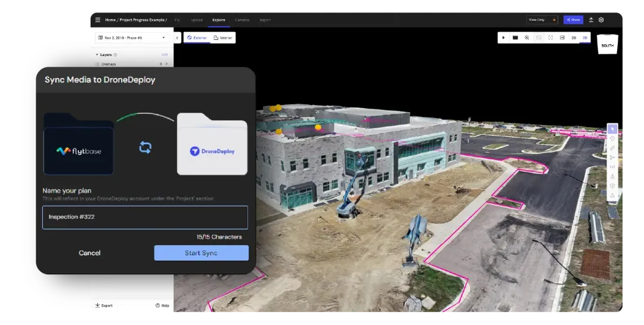Click the fit-to-screen focus icon

pyautogui.click(x=550, y=38)
